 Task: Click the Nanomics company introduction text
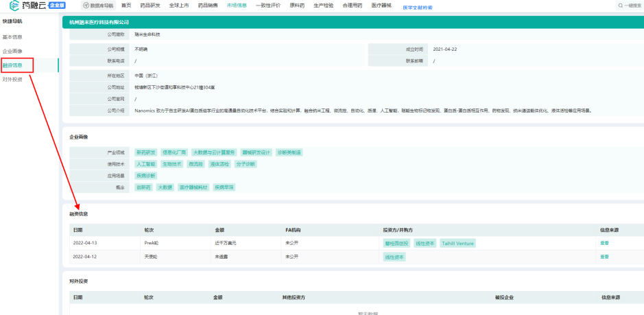click(x=363, y=110)
